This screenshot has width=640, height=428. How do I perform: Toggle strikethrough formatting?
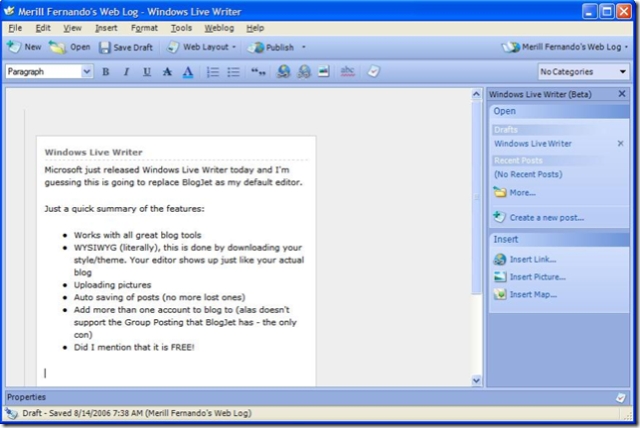pyautogui.click(x=167, y=72)
